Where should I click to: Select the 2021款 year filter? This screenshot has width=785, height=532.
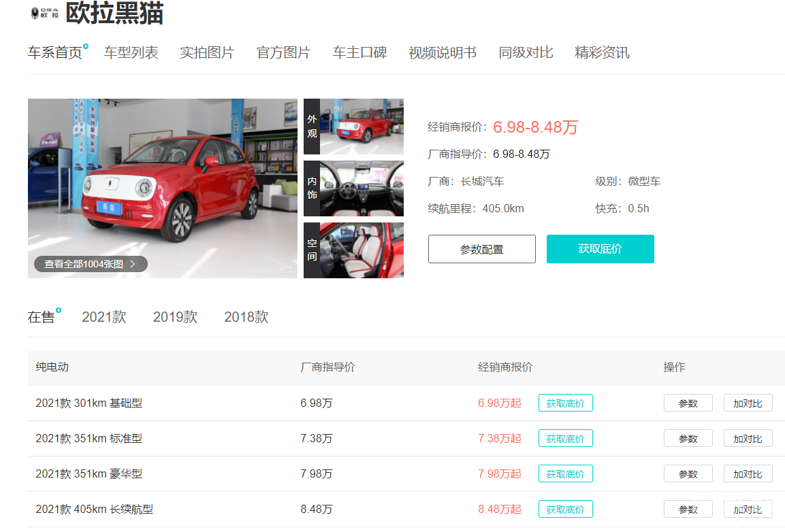pos(104,317)
